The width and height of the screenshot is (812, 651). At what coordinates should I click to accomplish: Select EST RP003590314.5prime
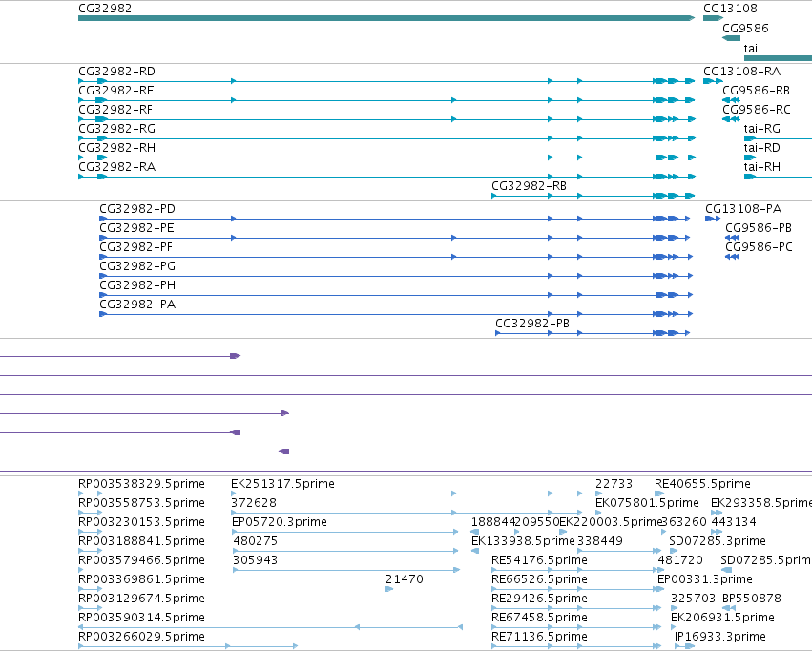[270, 627]
